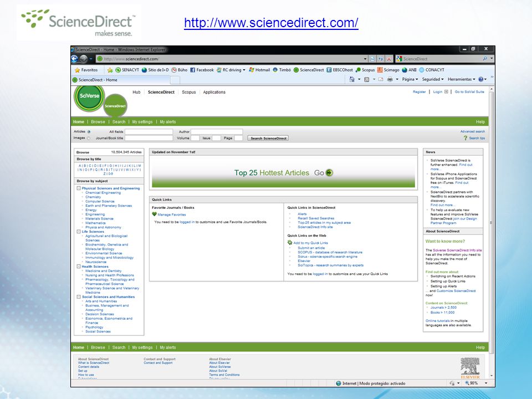532x399 pixels.
Task: Click the browser address bar URL
Action: [x=131, y=59]
